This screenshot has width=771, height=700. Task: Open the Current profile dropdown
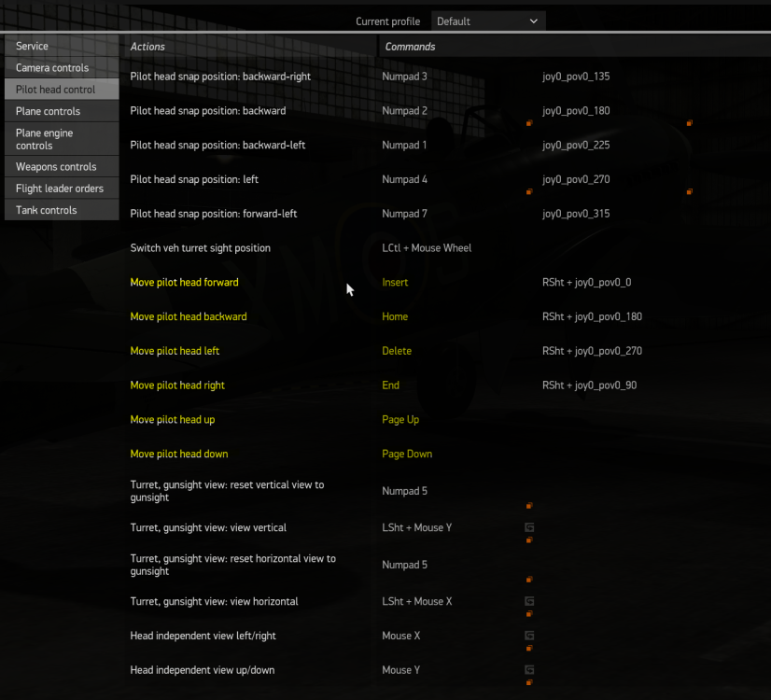click(x=487, y=21)
